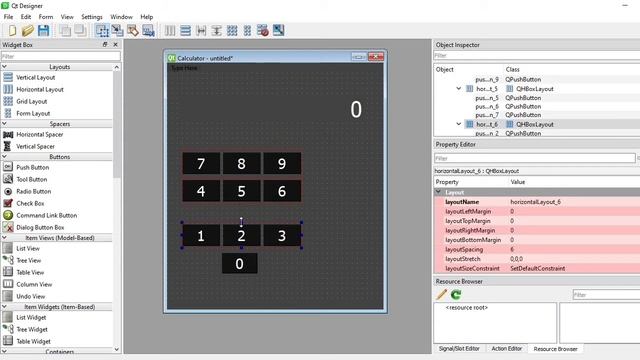Pick the Push Button widget
Image resolution: width=640 pixels, height=360 pixels.
coord(33,167)
